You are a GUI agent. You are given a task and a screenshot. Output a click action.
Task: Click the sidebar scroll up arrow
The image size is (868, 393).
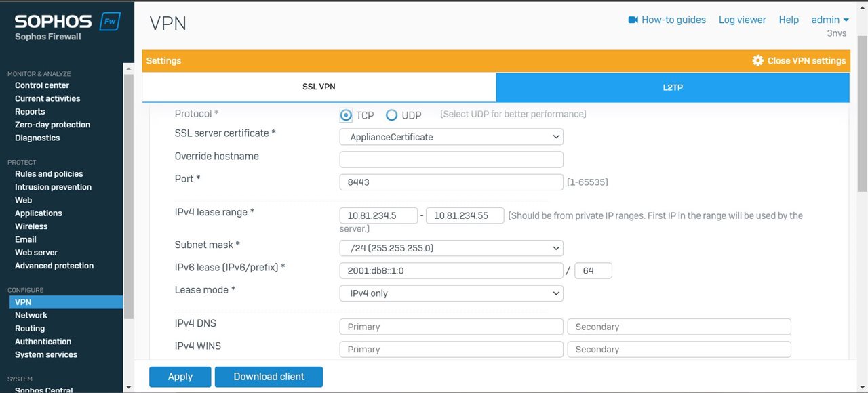click(129, 68)
